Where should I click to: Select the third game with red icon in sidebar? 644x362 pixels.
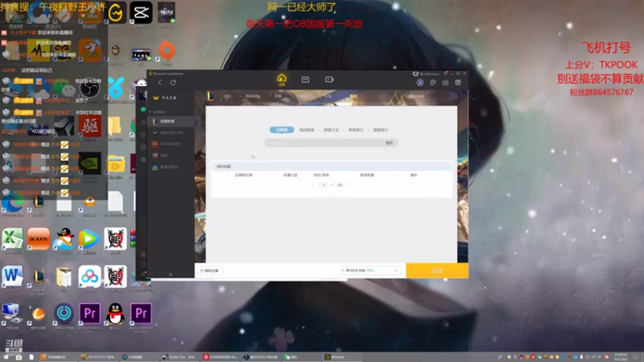coord(171,144)
